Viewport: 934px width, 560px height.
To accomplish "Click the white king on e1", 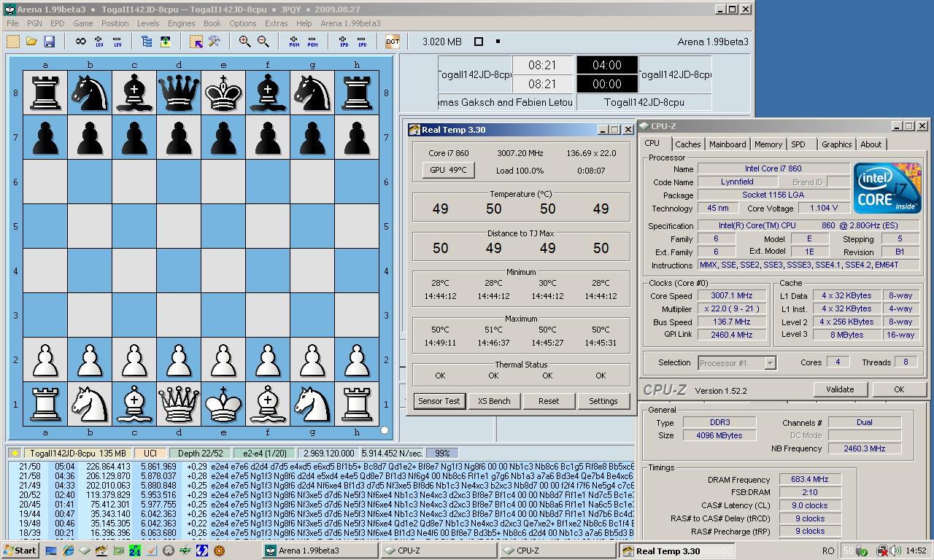I will pos(223,403).
